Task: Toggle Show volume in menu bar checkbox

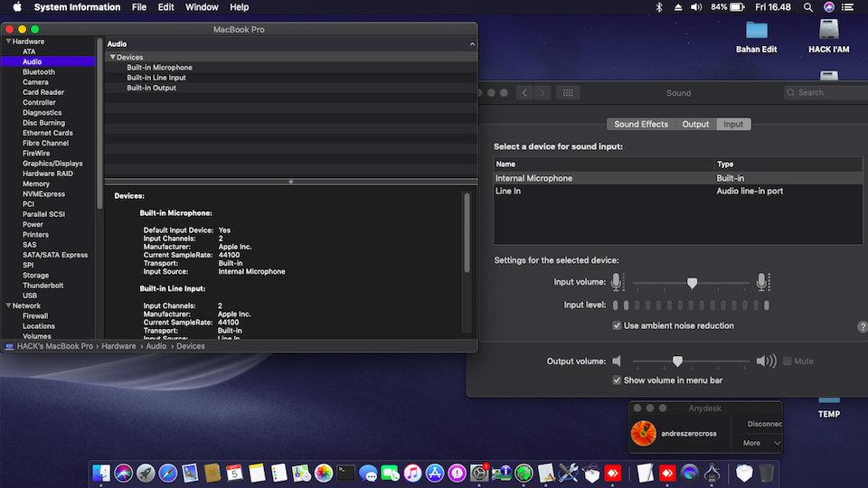Action: pyautogui.click(x=617, y=380)
